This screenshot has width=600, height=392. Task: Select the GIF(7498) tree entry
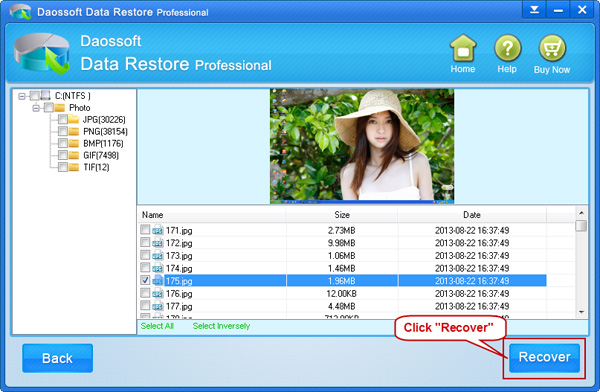(x=101, y=155)
